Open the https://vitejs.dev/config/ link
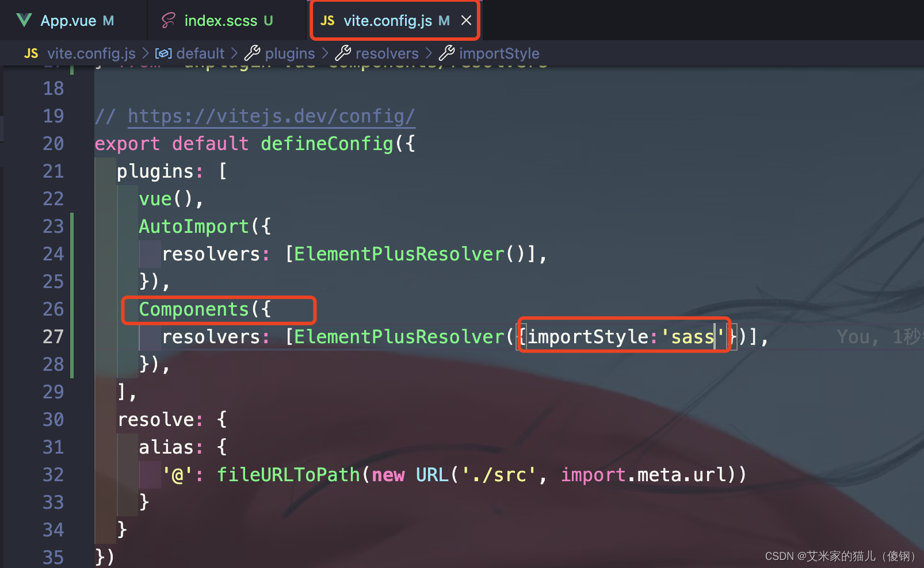 [271, 116]
